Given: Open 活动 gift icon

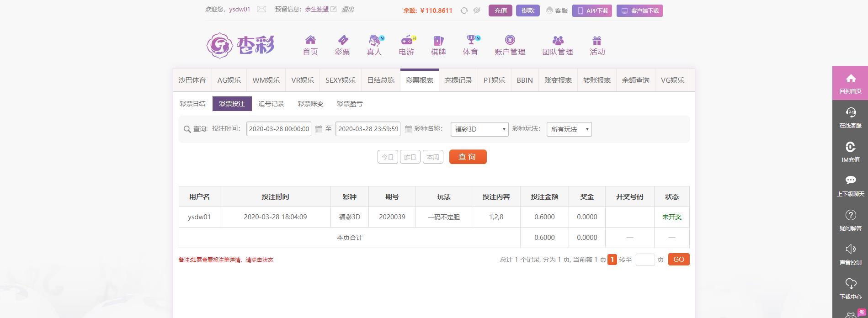Looking at the screenshot, I should tap(597, 40).
